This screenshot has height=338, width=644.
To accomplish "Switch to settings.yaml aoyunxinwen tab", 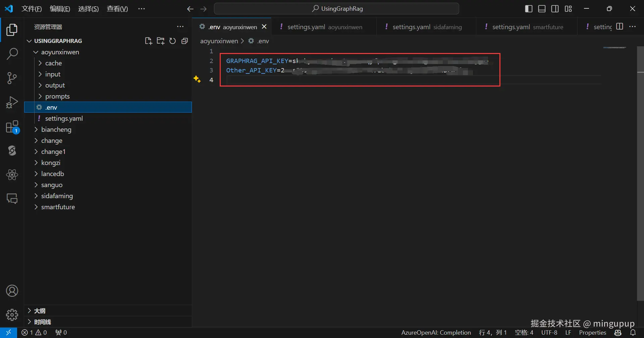I will (x=323, y=27).
